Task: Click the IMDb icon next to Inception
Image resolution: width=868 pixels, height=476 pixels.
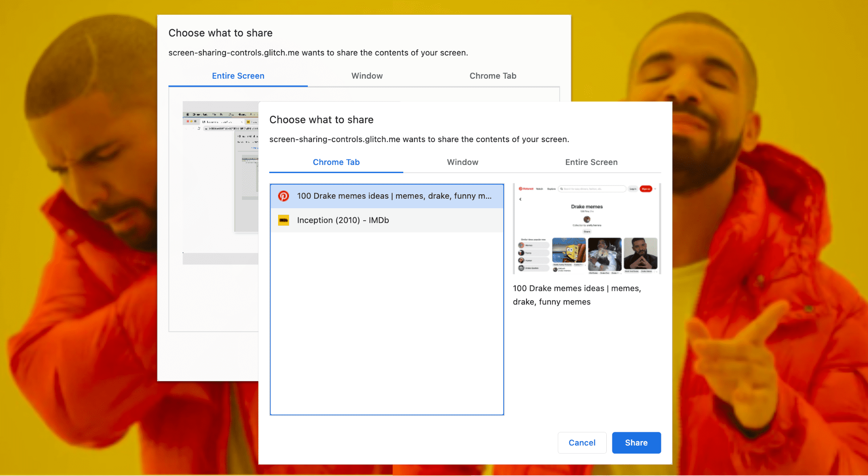Action: coord(284,220)
